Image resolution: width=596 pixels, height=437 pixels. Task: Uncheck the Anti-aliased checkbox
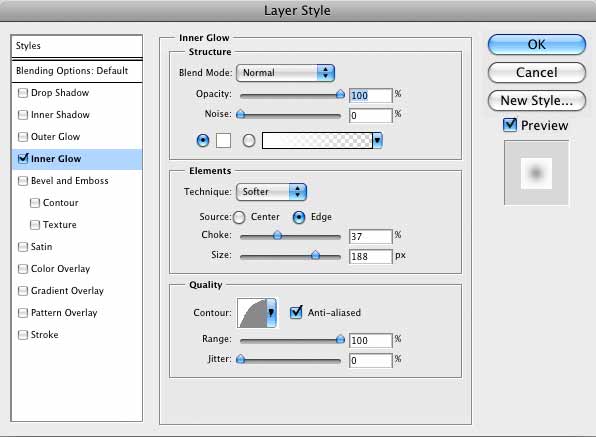pos(296,312)
